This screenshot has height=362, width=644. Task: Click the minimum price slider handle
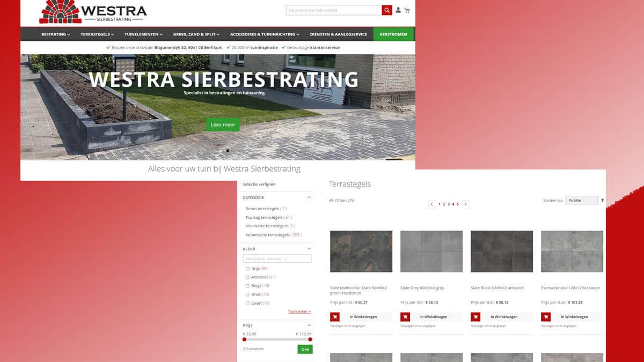[245, 339]
